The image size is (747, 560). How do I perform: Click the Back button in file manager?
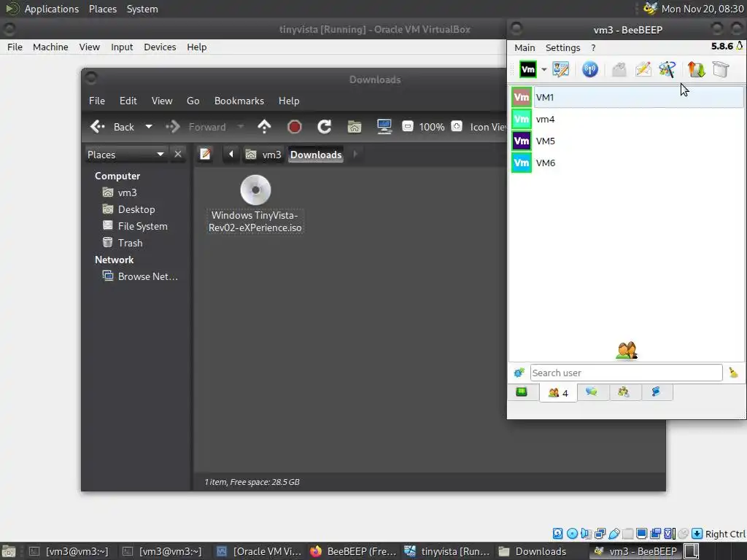pos(112,127)
